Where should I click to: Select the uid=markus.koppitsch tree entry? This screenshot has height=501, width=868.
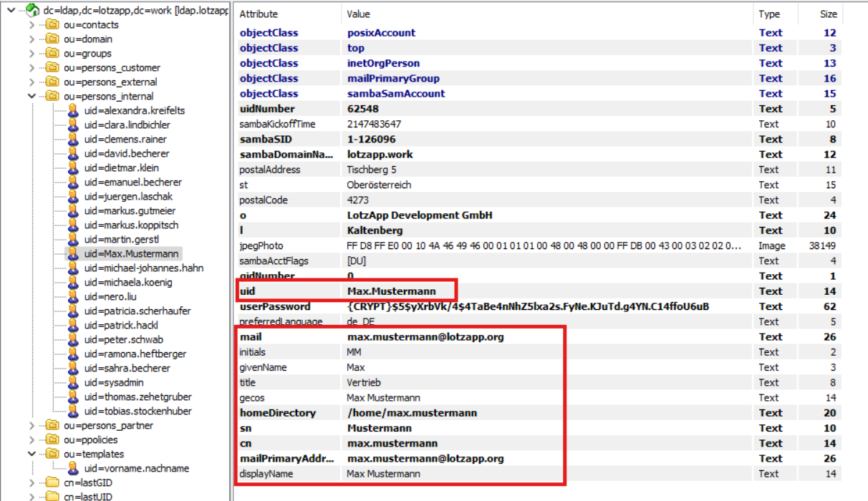131,225
